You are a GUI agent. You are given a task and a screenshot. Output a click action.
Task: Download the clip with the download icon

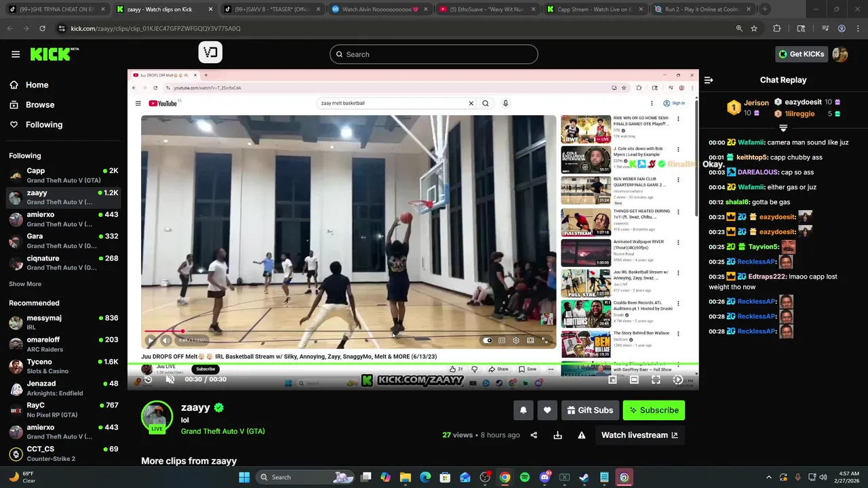[557, 435]
